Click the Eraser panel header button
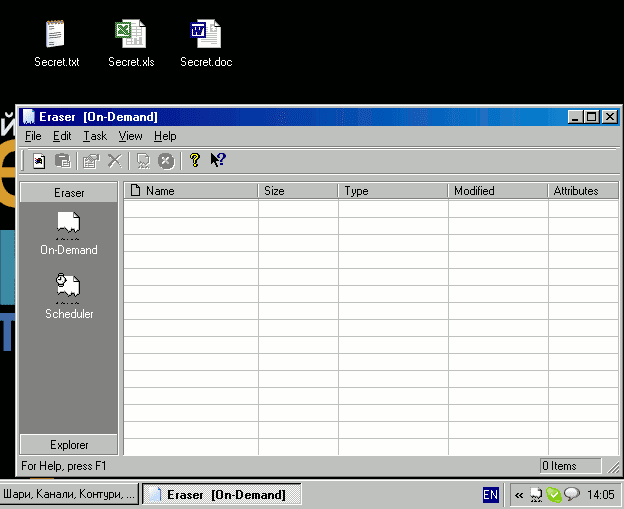 [69, 193]
